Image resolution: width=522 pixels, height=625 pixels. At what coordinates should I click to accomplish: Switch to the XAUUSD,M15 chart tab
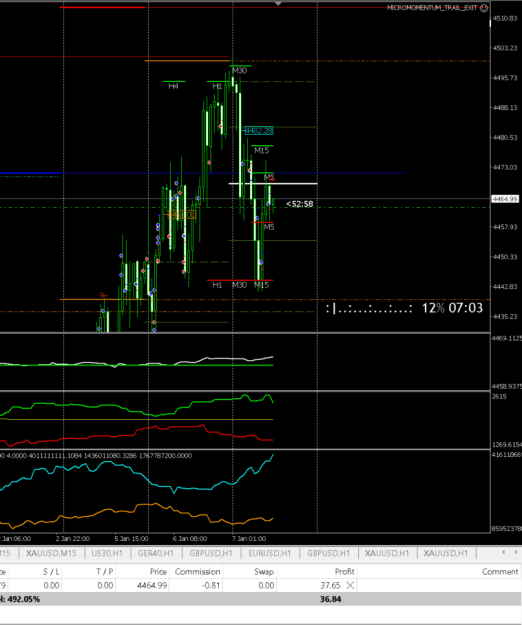pyautogui.click(x=51, y=553)
